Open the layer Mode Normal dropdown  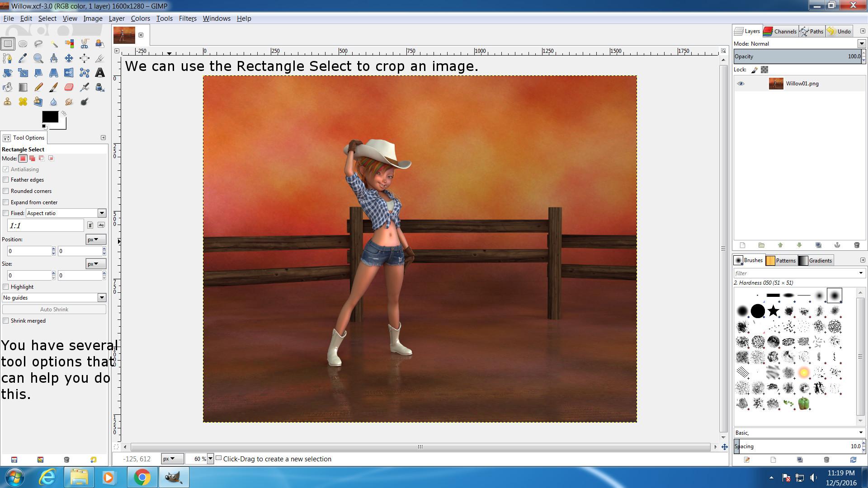[861, 44]
